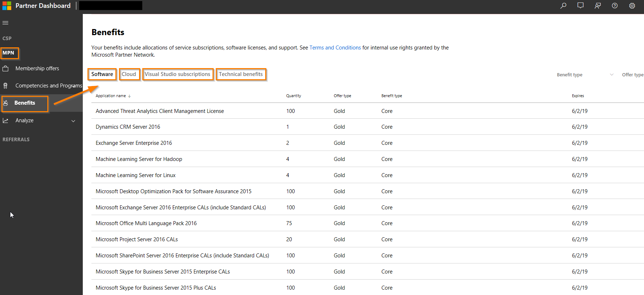Open the Benefit type filter dropdown
This screenshot has height=295, width=644.
tap(585, 75)
